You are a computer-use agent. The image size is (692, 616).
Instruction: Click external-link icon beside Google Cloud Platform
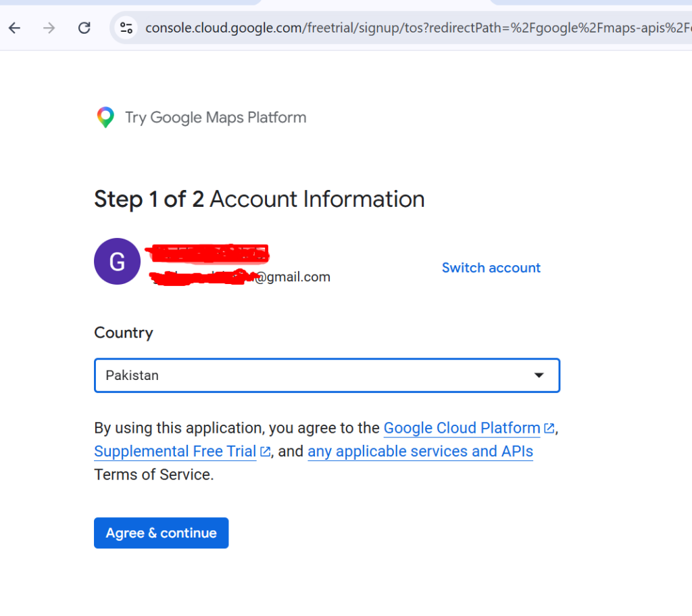[549, 429]
